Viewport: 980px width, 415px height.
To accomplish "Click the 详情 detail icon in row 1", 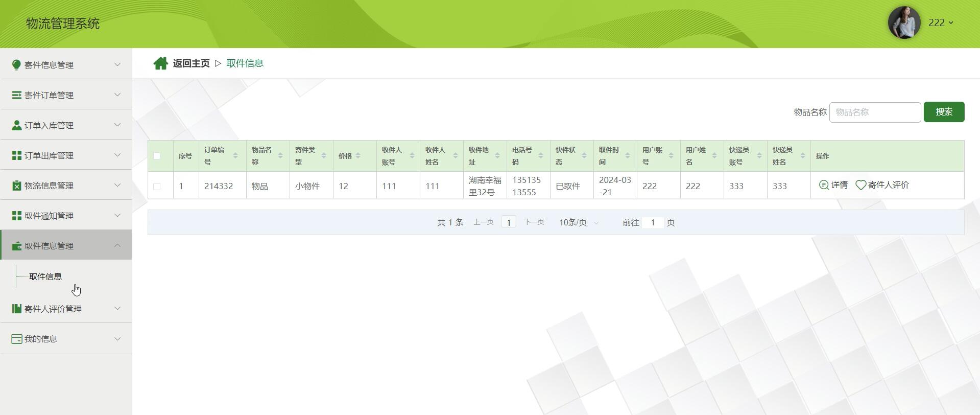I will 824,185.
